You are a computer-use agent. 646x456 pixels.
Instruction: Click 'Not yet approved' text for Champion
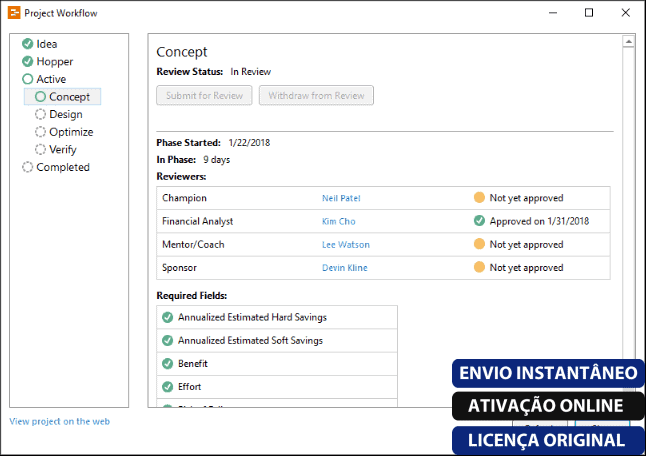coord(526,198)
